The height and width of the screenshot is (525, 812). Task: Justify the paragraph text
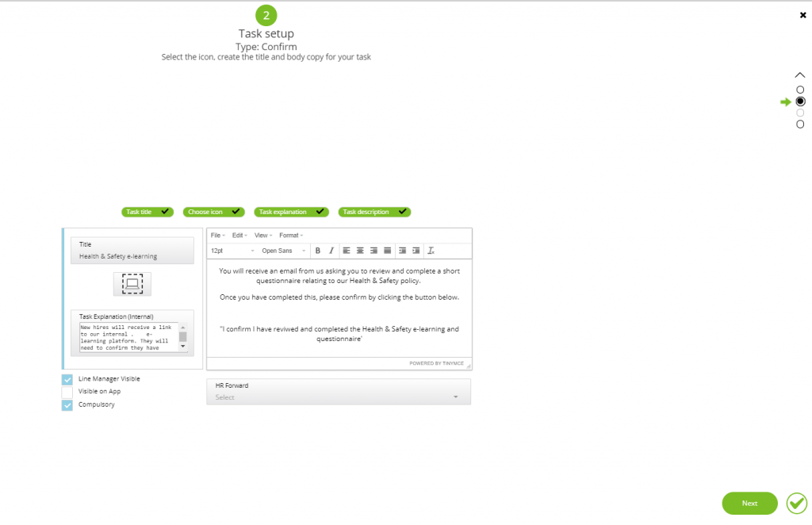click(386, 251)
